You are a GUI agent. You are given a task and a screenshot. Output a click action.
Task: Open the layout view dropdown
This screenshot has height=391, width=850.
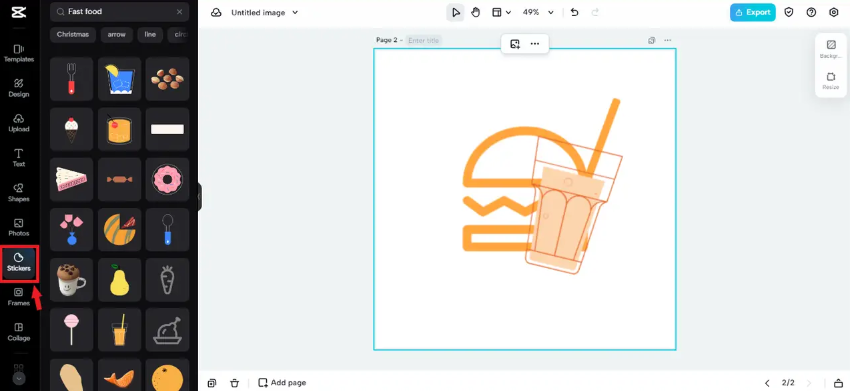(x=501, y=12)
